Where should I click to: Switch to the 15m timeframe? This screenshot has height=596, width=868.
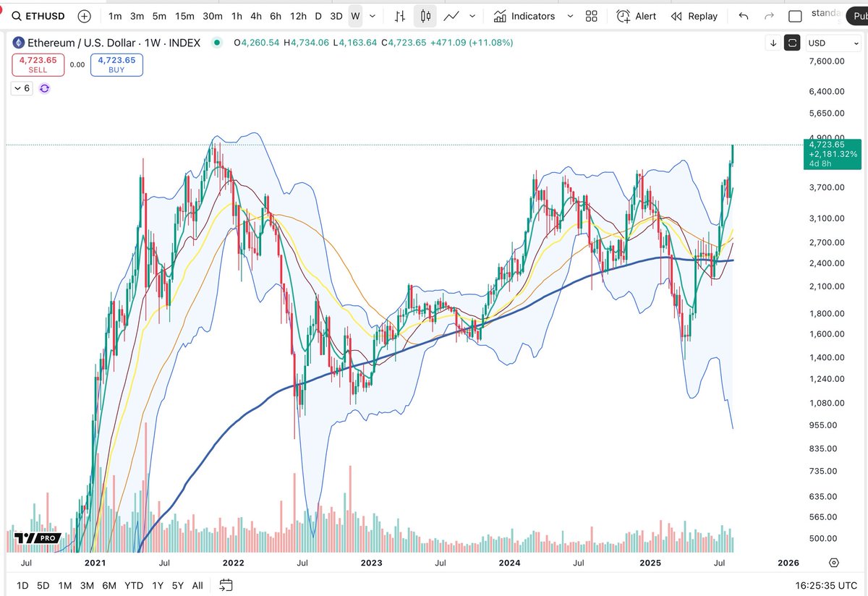tap(184, 16)
